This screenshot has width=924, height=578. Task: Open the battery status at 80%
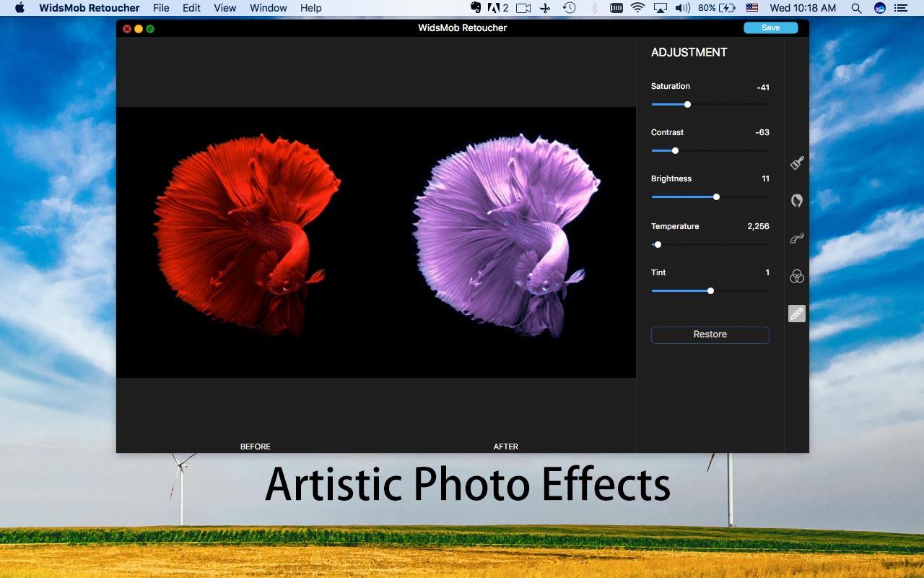[x=717, y=8]
